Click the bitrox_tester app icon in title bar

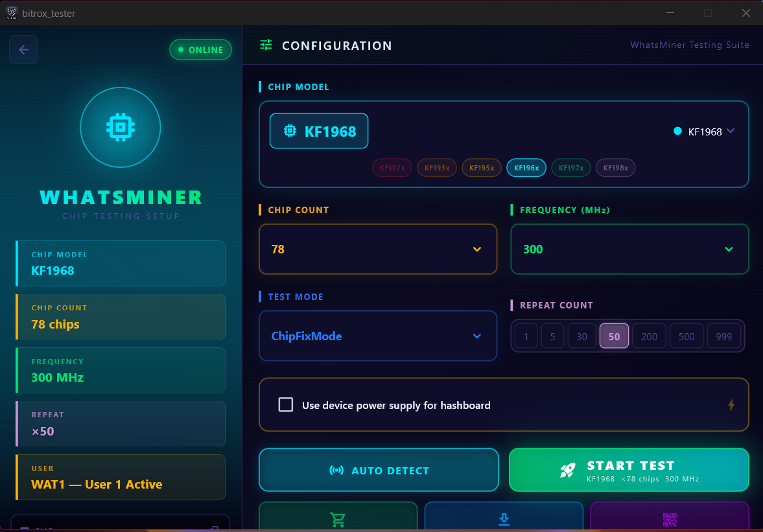click(12, 13)
